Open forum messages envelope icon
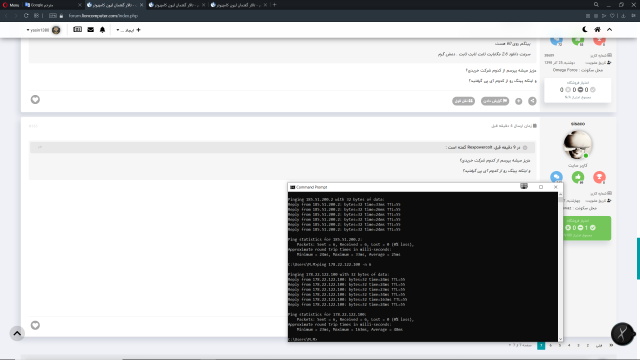The image size is (640, 360). [x=91, y=29]
